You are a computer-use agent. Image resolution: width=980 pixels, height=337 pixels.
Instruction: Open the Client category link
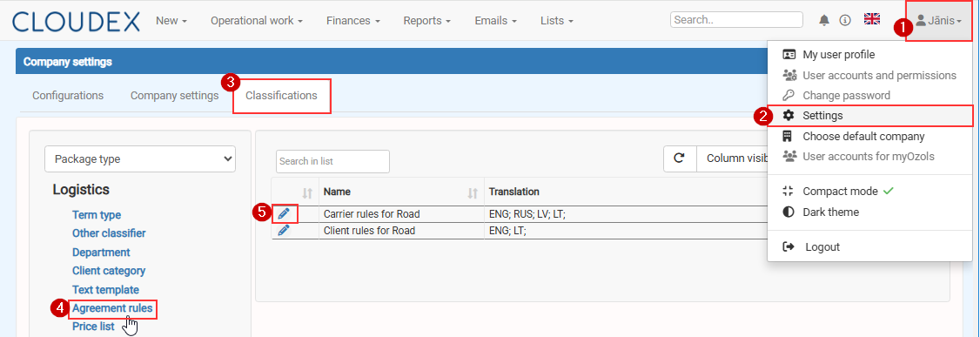point(109,271)
